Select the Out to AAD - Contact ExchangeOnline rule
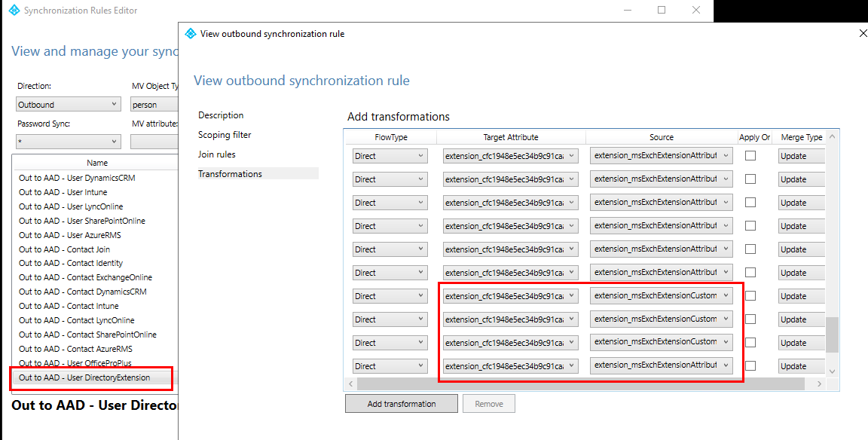 [x=85, y=277]
